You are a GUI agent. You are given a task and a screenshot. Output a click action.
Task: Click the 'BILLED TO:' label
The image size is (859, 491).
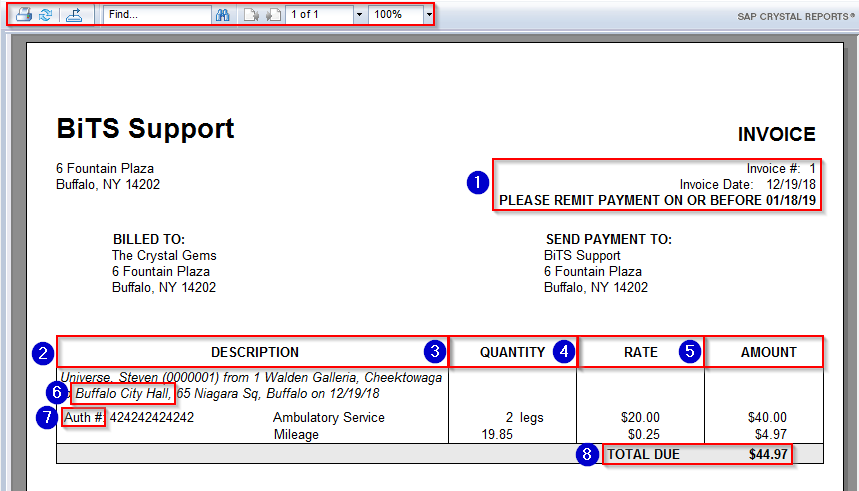tap(149, 239)
